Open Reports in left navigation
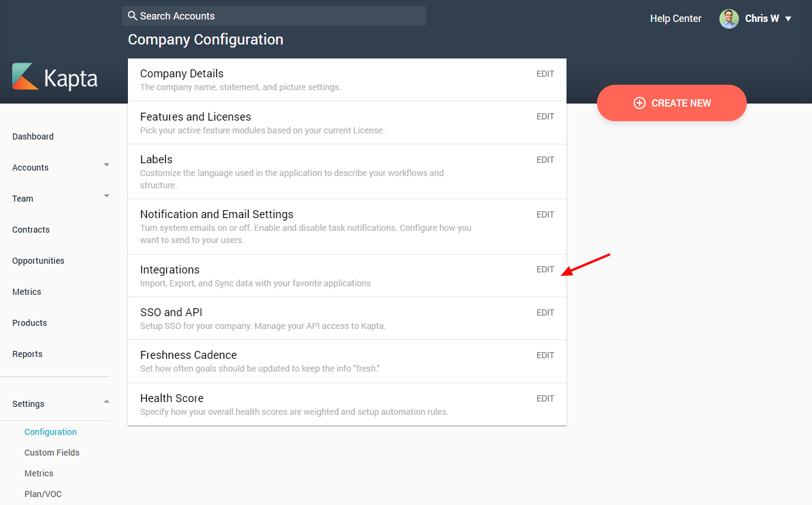812x505 pixels. point(27,354)
